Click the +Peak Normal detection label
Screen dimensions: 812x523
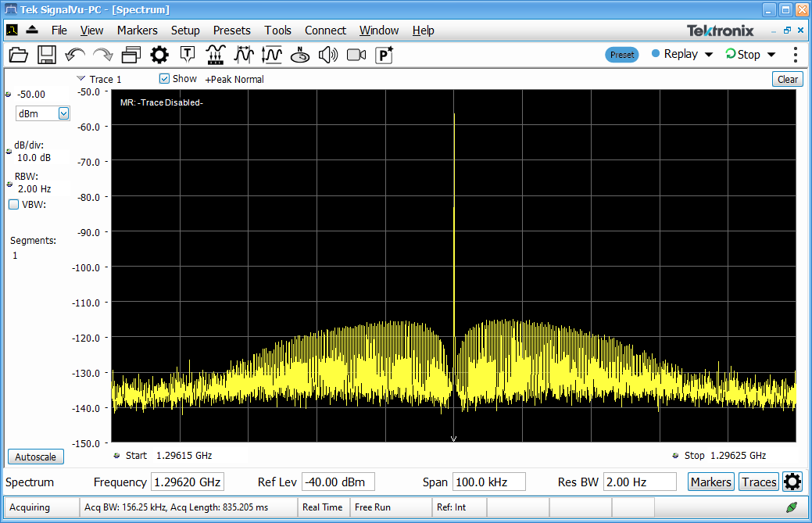click(234, 79)
